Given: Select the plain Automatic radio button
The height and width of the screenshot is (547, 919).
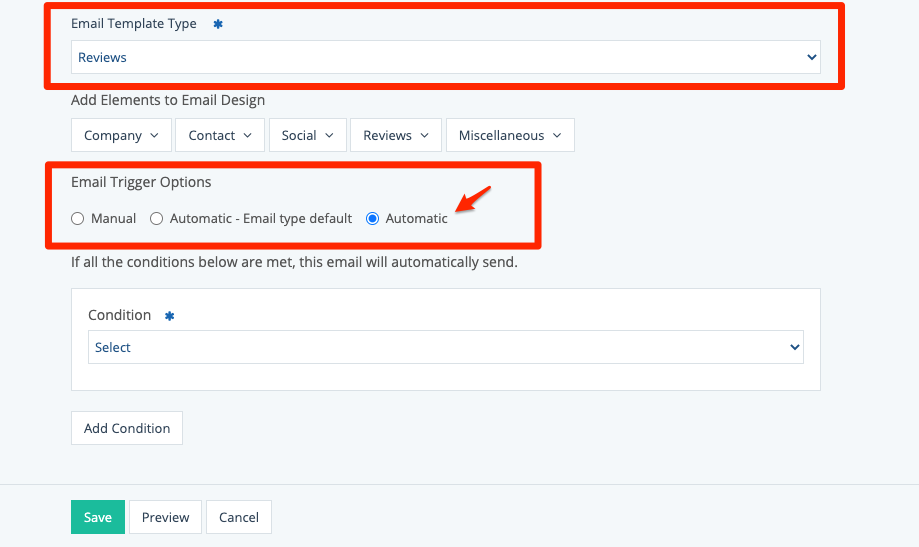Looking at the screenshot, I should tap(373, 218).
